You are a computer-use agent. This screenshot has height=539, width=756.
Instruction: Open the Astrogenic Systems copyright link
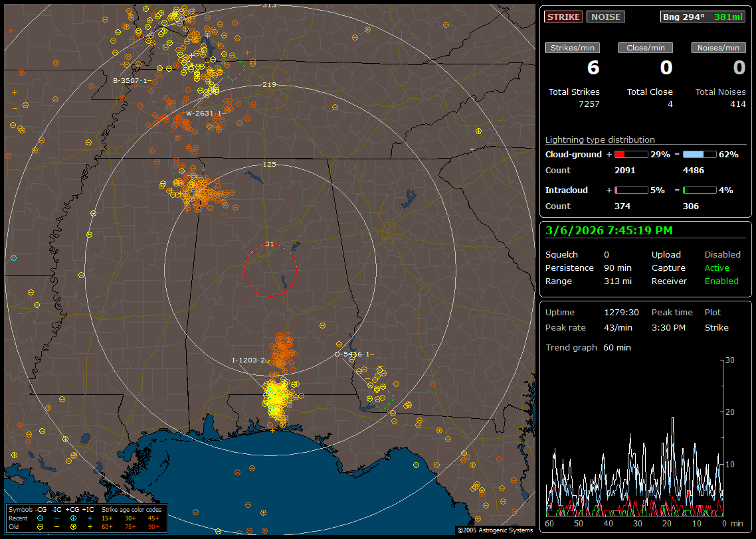494,530
